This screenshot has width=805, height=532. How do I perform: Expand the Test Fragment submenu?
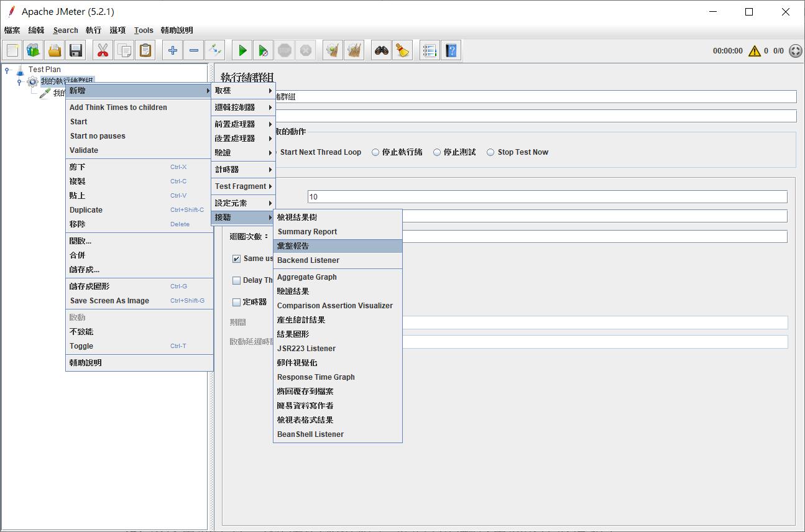[x=243, y=186]
